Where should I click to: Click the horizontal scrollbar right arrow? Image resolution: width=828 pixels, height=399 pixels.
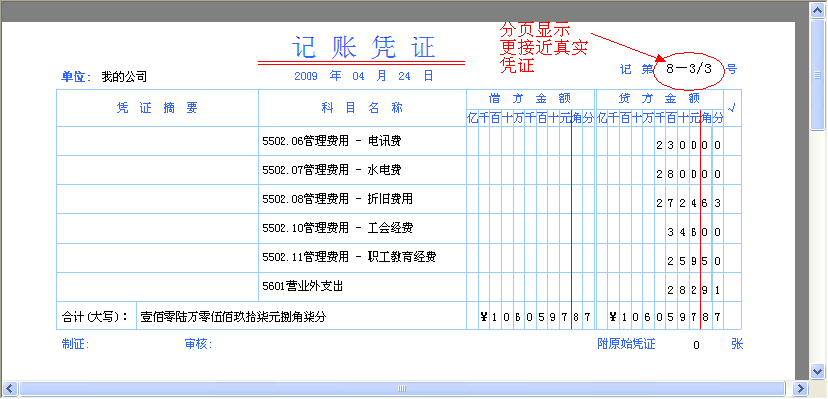[800, 388]
